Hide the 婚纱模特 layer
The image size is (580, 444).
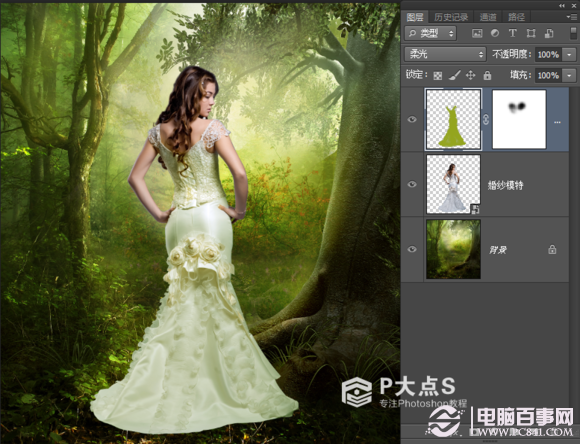point(412,184)
